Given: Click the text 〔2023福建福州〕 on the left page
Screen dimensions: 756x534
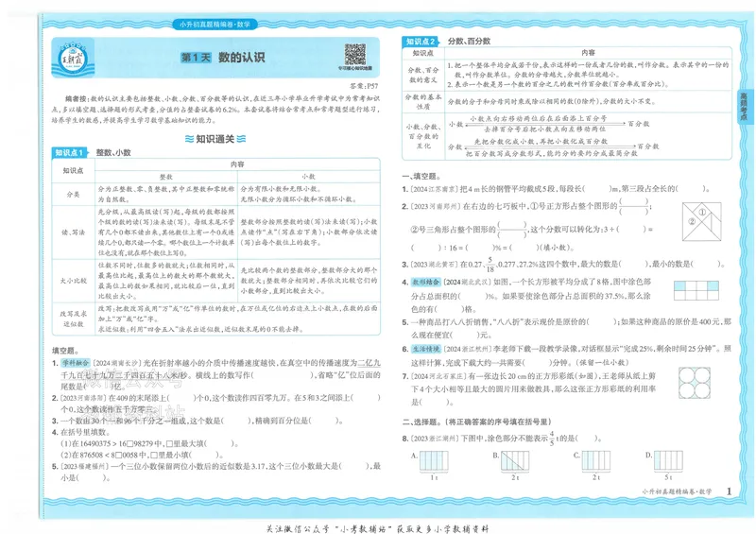Looking at the screenshot, I should click(85, 467).
